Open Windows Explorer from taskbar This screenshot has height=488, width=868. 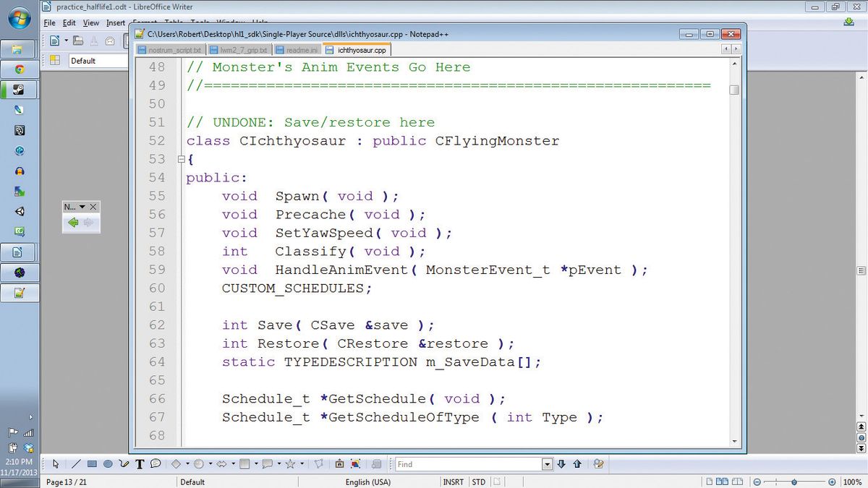click(x=20, y=49)
